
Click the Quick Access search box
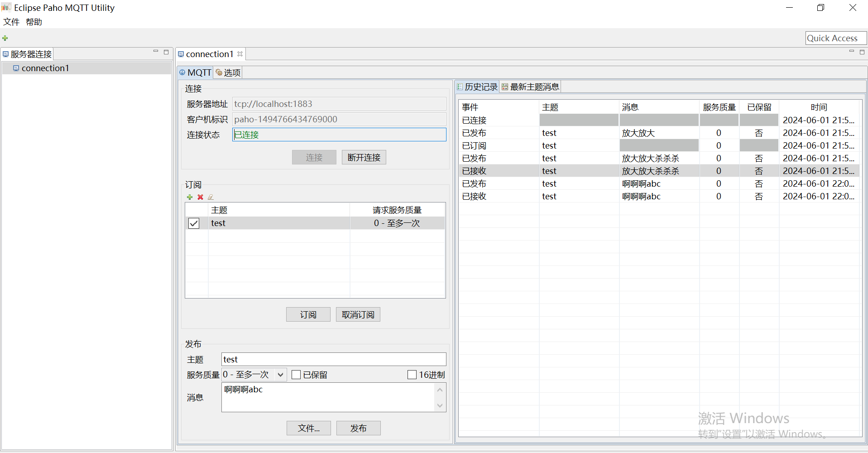(836, 38)
